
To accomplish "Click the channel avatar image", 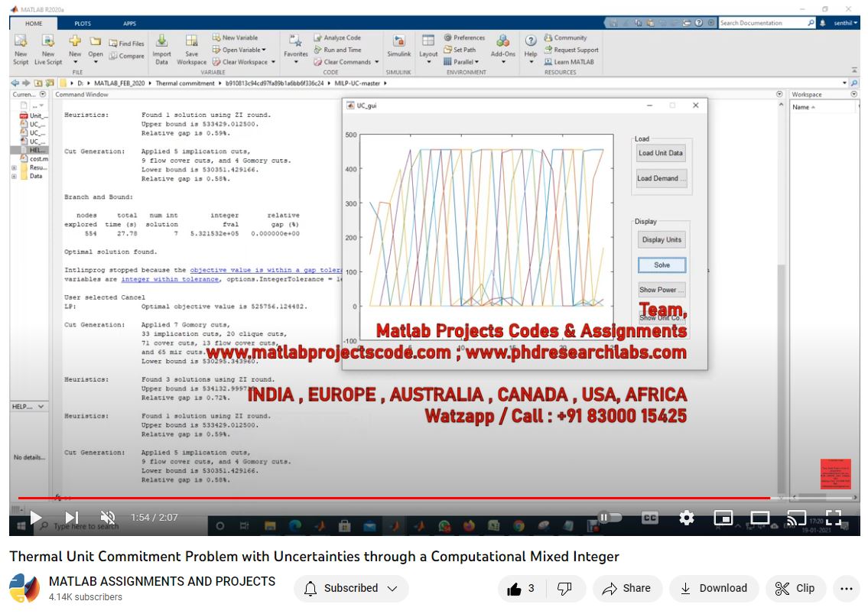I will coord(24,589).
